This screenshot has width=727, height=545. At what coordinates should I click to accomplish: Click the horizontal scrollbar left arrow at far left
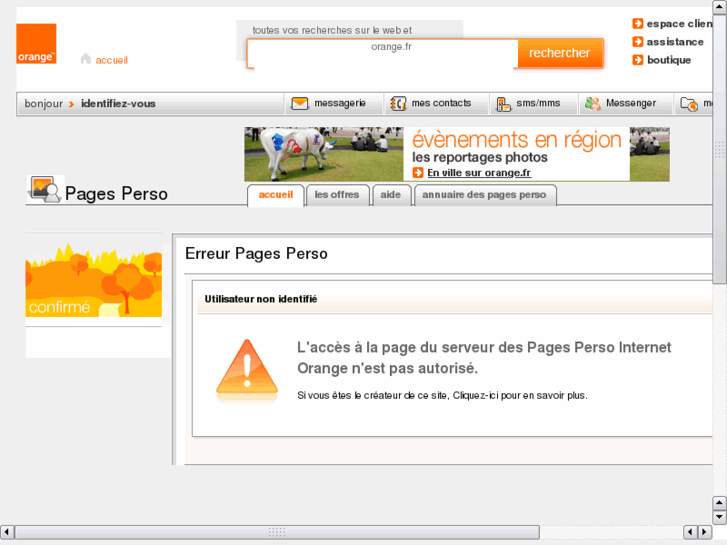[x=7, y=532]
